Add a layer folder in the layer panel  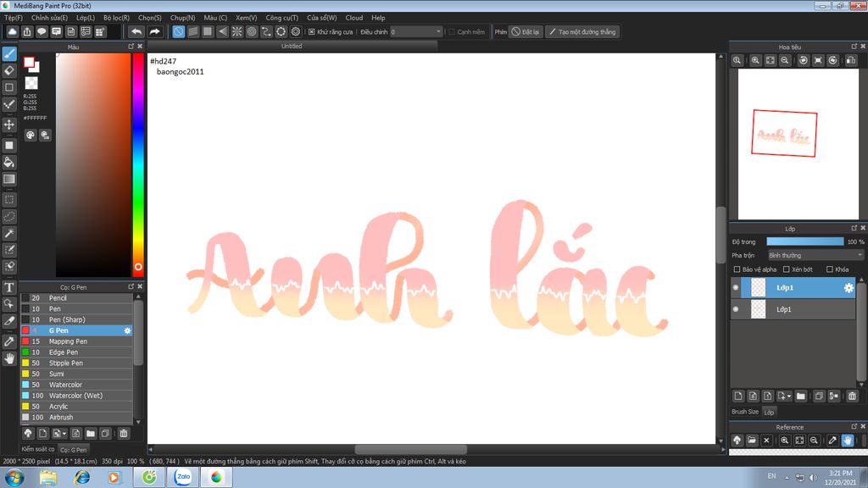800,396
